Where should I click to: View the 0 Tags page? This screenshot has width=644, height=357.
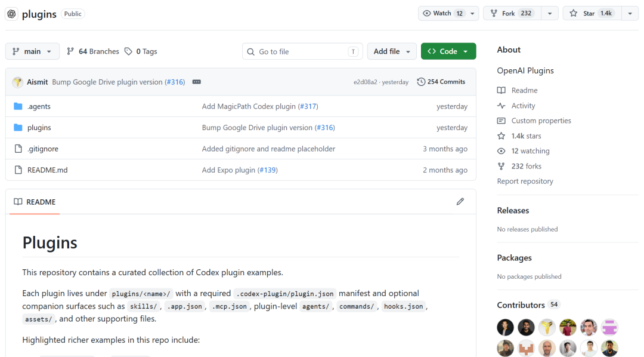point(141,51)
